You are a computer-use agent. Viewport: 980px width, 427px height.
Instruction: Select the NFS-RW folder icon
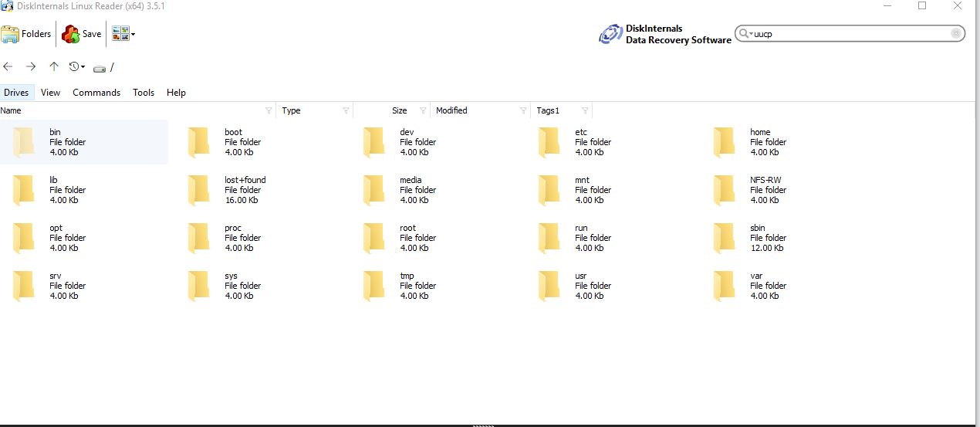click(x=724, y=190)
